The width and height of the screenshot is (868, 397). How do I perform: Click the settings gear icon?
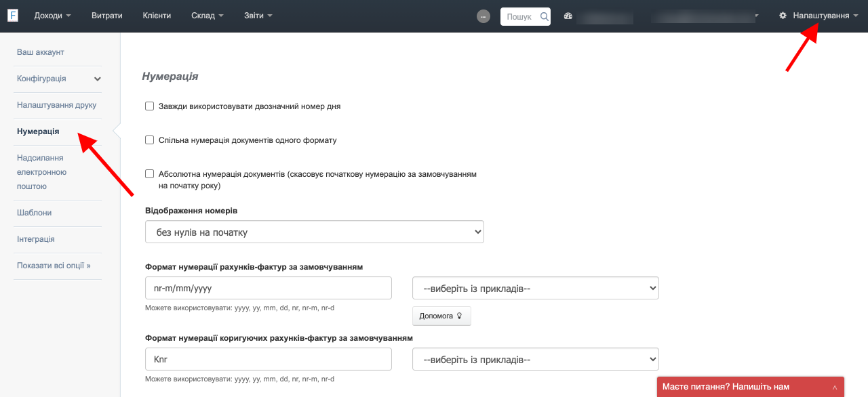[x=783, y=16]
